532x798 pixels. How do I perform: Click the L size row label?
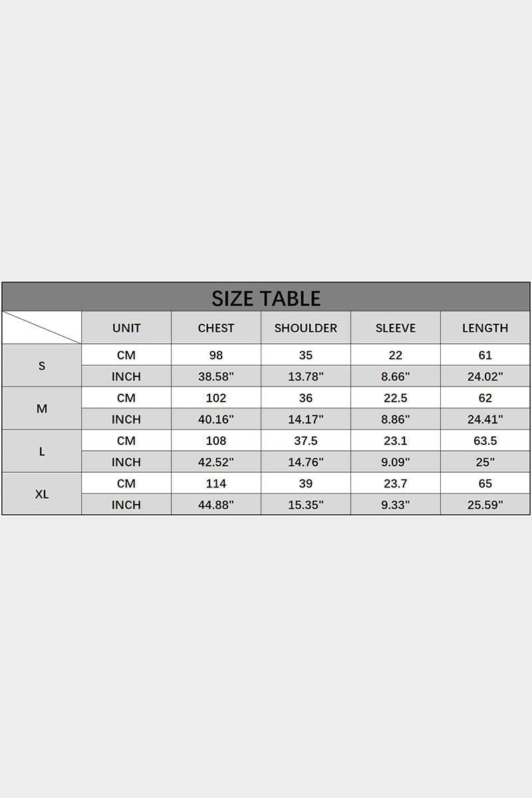(x=42, y=451)
